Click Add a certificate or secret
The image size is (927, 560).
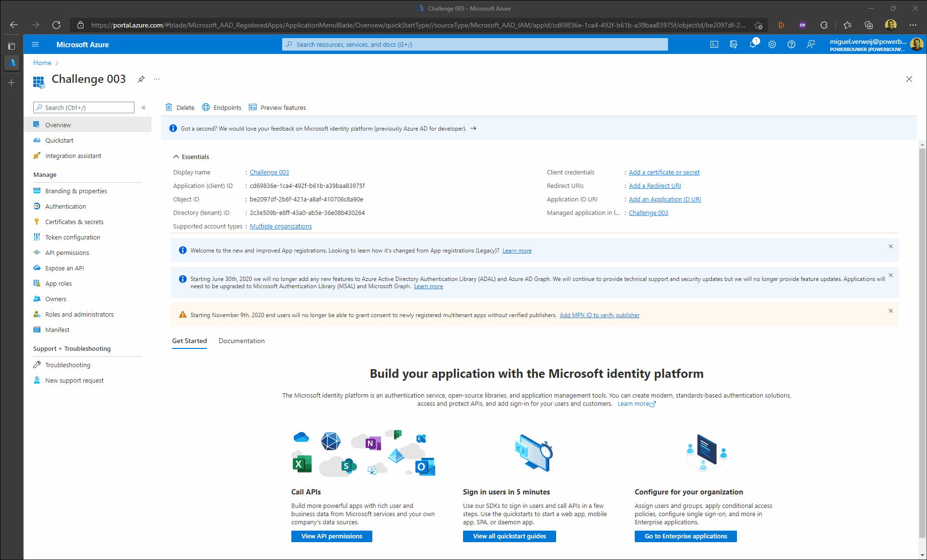664,172
